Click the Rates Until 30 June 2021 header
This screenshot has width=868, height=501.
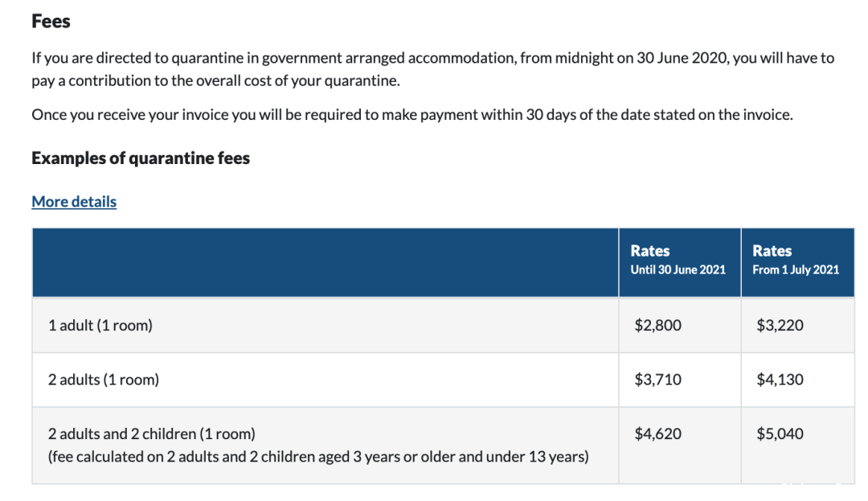tap(680, 262)
